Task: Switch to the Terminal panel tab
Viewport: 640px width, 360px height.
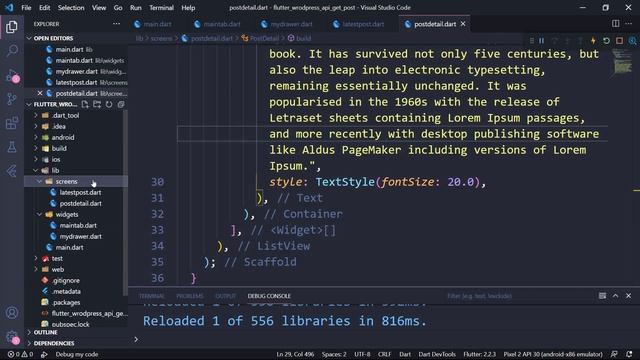Action: pos(152,296)
